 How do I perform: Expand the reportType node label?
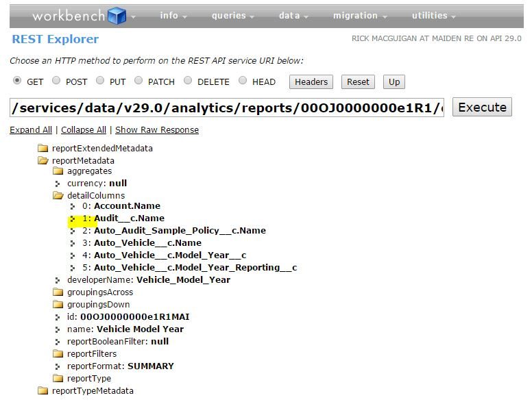click(x=89, y=378)
